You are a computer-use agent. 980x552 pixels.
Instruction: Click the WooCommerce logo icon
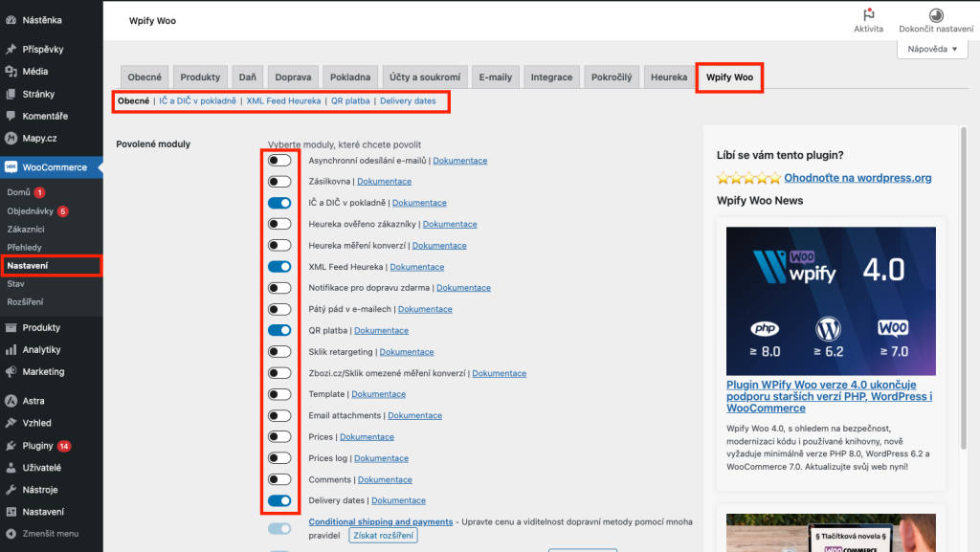pos(11,167)
